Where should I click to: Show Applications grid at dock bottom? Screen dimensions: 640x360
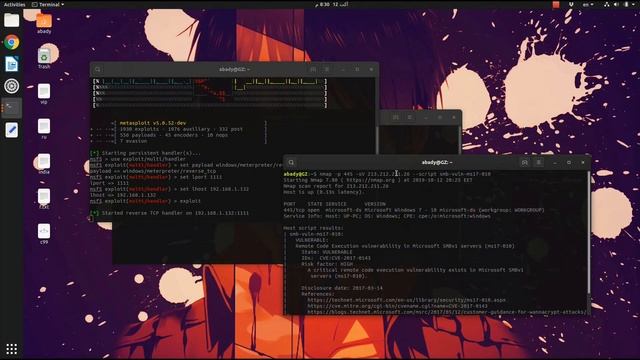[11, 349]
